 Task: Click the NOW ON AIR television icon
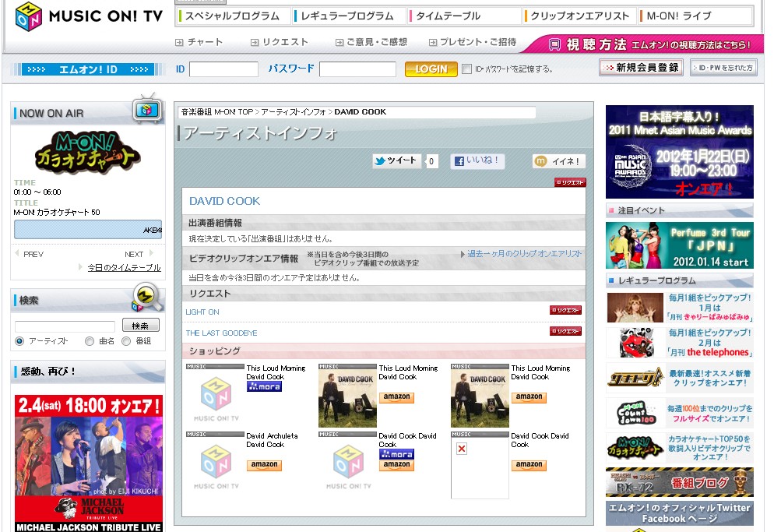pyautogui.click(x=147, y=108)
